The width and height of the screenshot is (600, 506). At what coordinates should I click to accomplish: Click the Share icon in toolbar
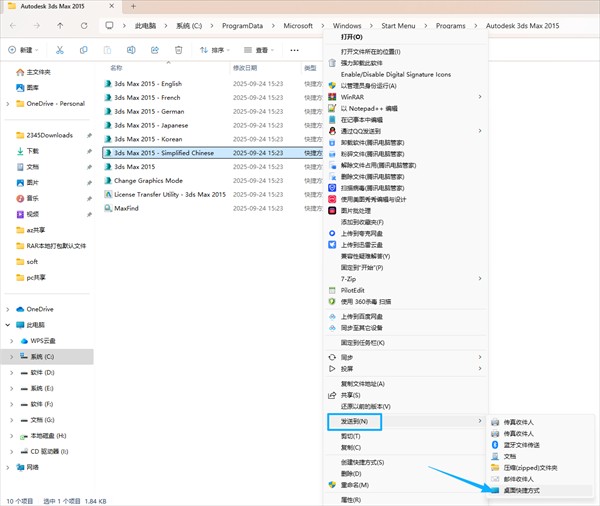154,49
